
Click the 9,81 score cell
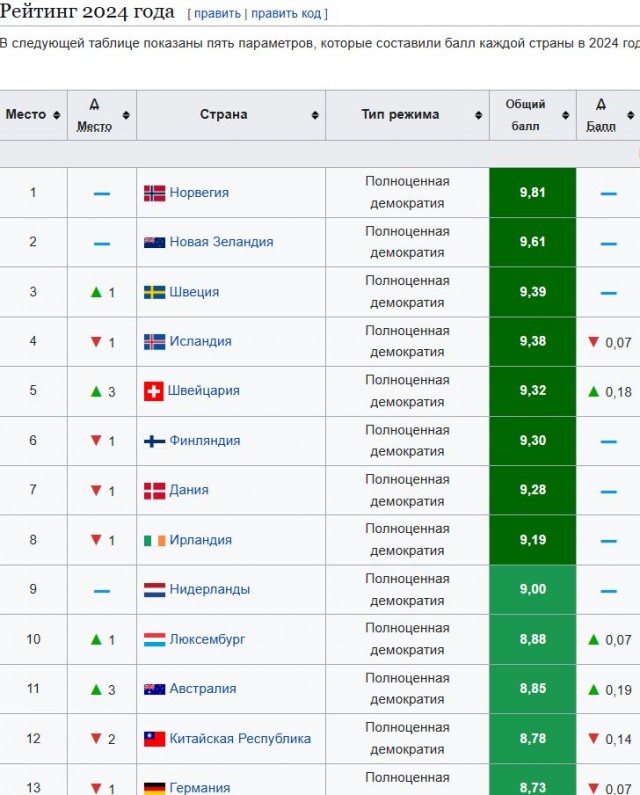pos(532,193)
